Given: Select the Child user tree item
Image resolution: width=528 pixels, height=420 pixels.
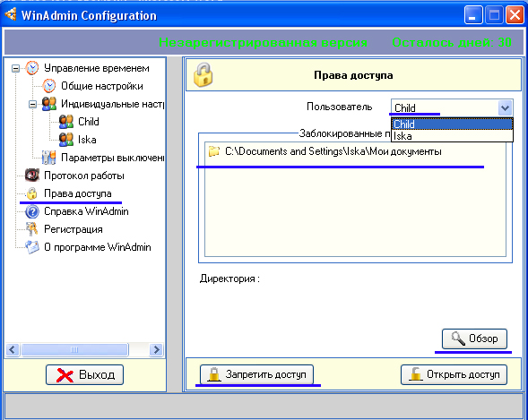Looking at the screenshot, I should pos(89,122).
